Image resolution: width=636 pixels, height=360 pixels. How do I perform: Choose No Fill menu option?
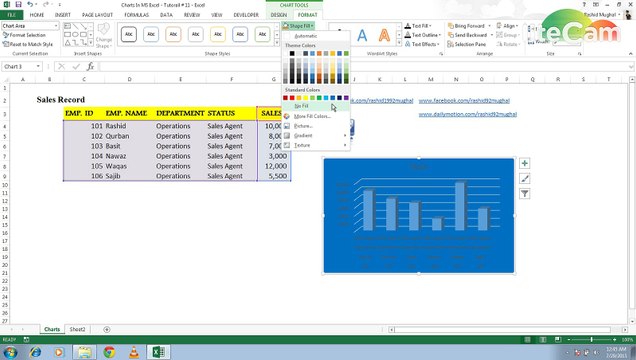click(x=316, y=106)
